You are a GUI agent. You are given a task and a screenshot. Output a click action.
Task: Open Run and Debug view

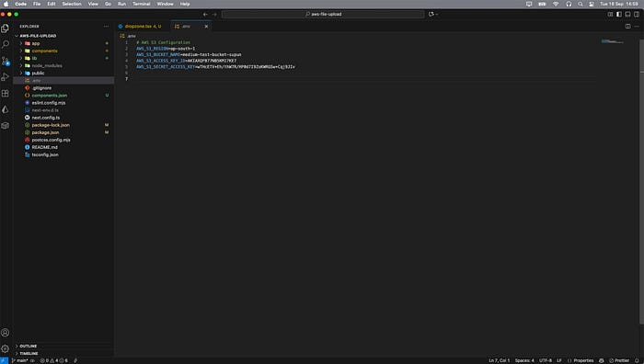[6, 77]
